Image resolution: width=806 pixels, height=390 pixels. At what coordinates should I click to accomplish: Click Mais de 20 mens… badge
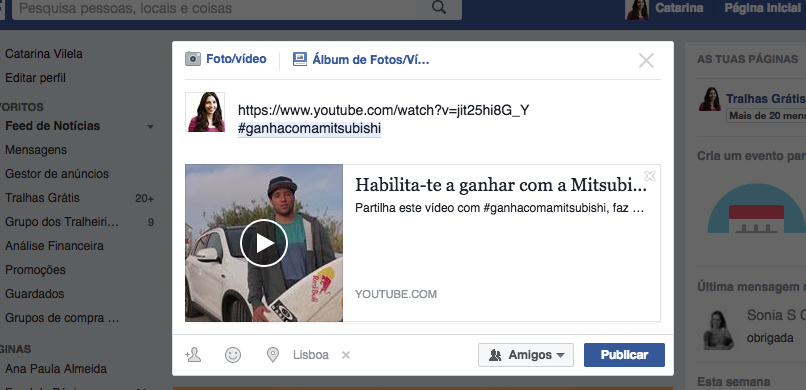[765, 116]
